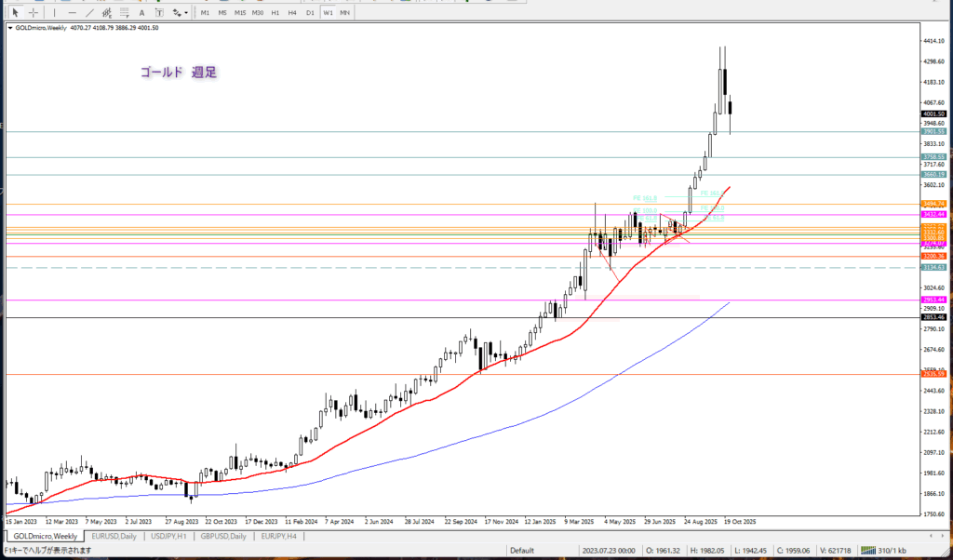This screenshot has height=560, width=953.
Task: Switch to the EURUSD,Daily chart tab
Action: point(114,537)
